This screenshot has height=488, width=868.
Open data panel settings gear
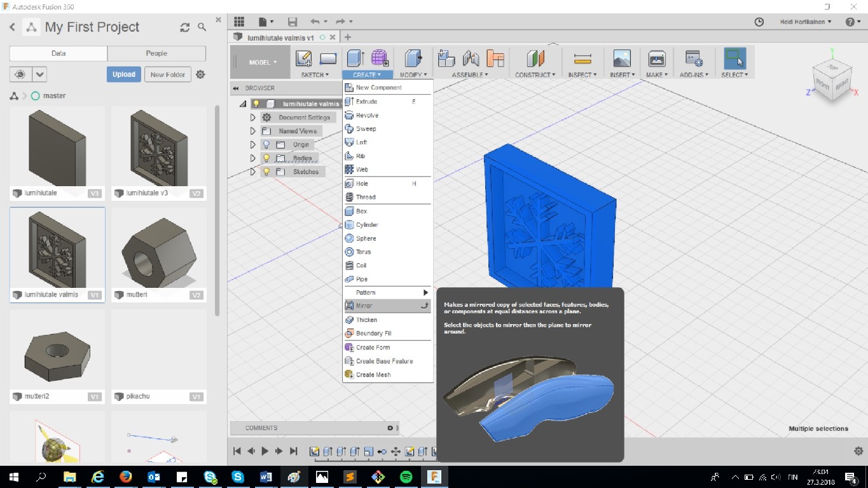point(200,74)
